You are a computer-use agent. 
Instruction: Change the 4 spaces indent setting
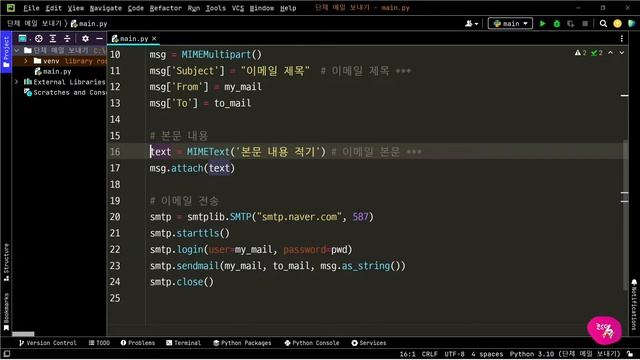[x=487, y=354]
